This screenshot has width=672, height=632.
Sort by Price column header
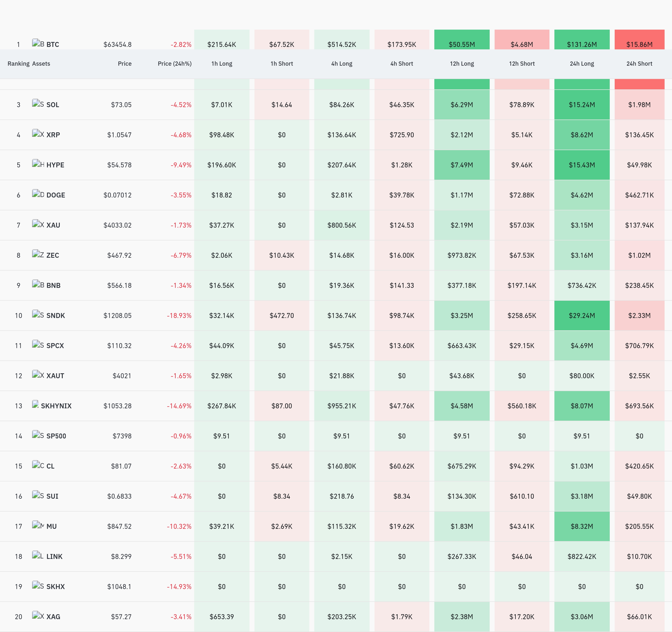[x=125, y=63]
